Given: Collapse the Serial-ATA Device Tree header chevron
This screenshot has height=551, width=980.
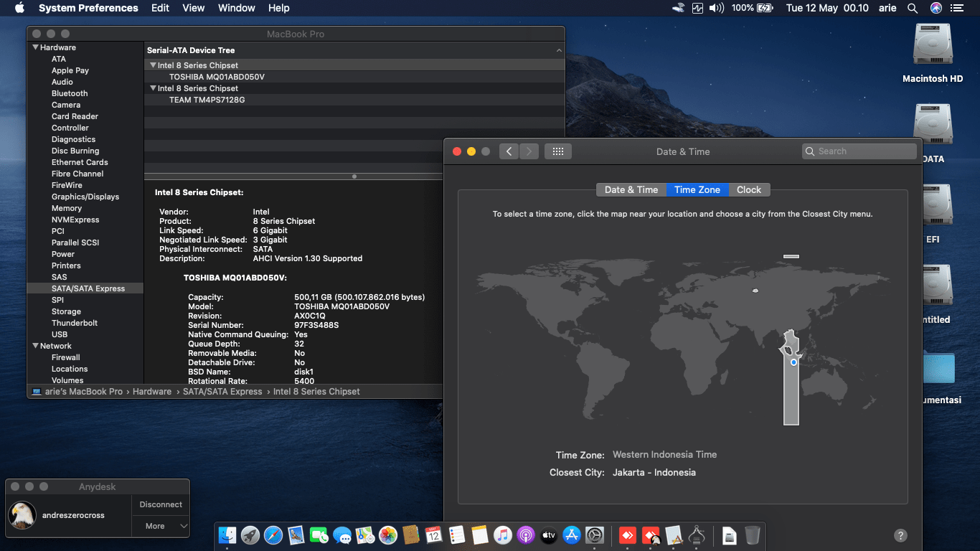Looking at the screenshot, I should point(559,50).
